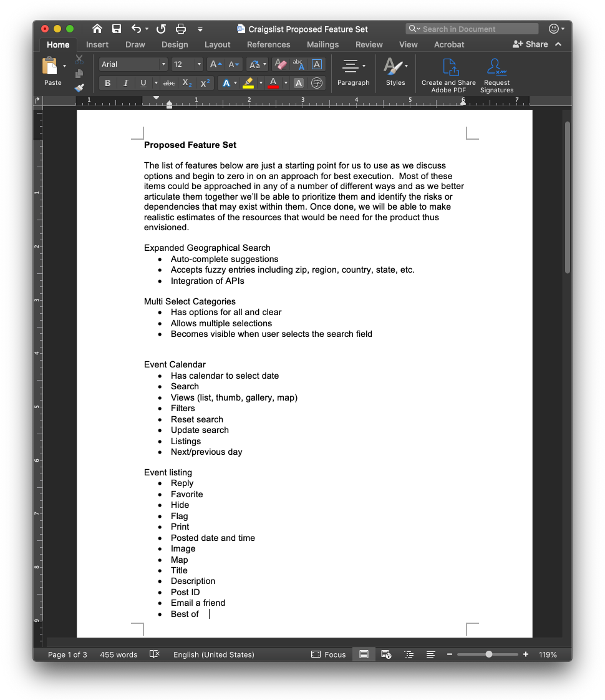The image size is (605, 700).
Task: Open the font name Arial dropdown
Action: click(x=163, y=64)
